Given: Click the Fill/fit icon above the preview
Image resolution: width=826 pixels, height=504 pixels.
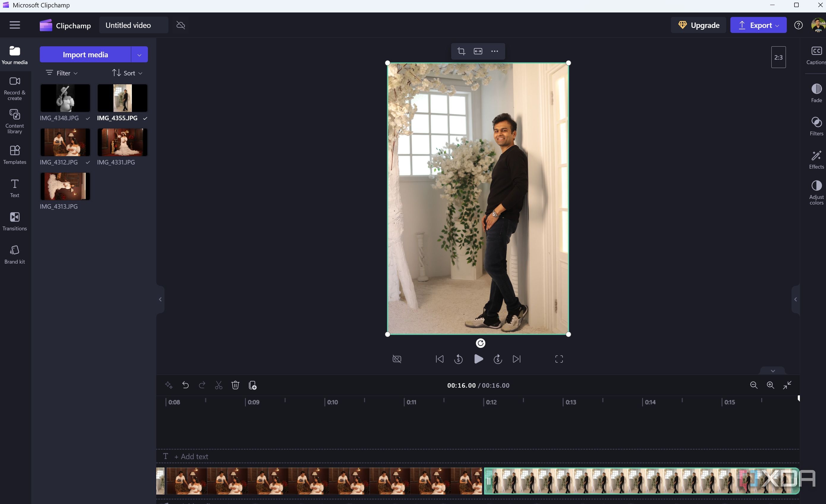Looking at the screenshot, I should [478, 51].
